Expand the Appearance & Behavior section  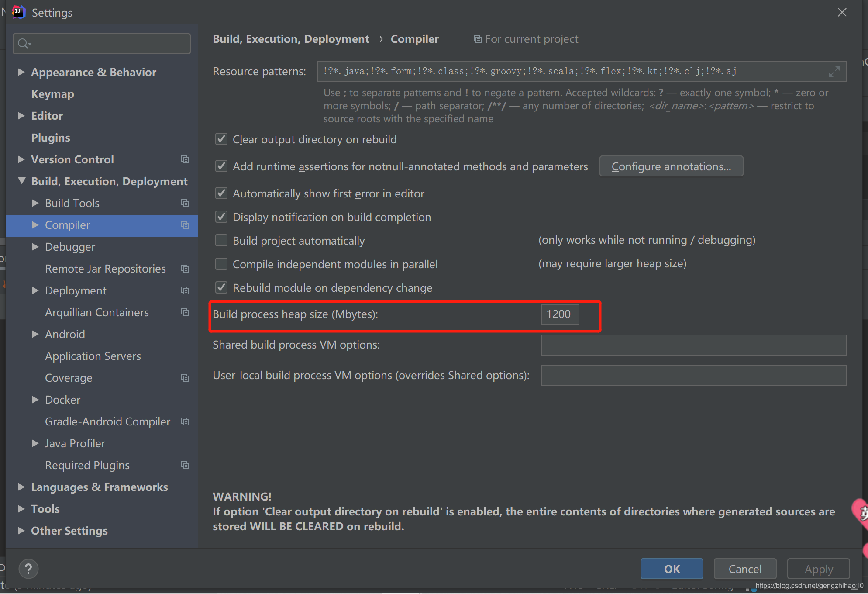click(21, 72)
